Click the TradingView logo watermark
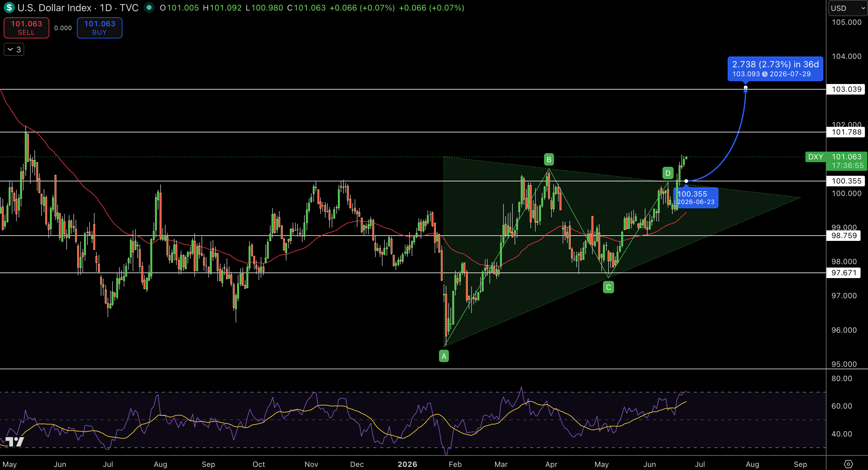 (x=14, y=441)
